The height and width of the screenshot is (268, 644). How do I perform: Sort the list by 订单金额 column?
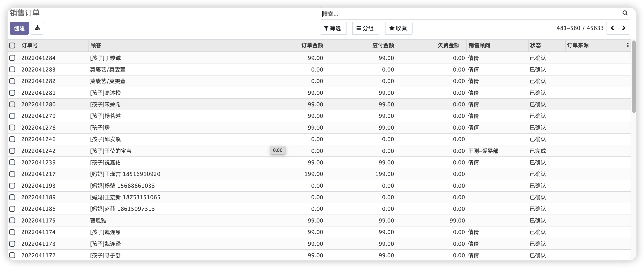[312, 45]
